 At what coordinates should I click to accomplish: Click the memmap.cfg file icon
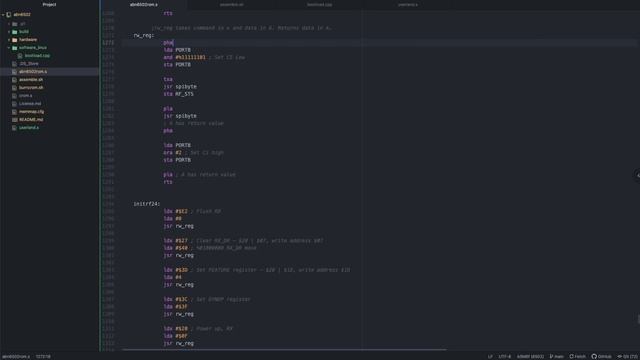pos(14,112)
